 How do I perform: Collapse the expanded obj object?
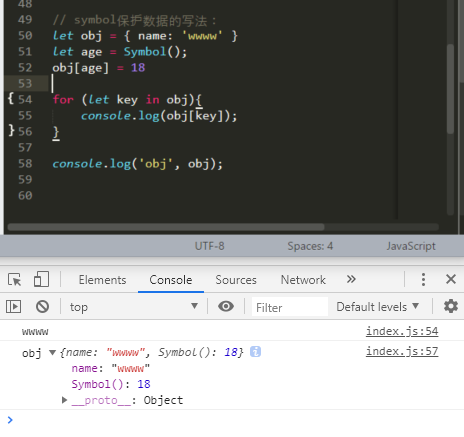52,352
